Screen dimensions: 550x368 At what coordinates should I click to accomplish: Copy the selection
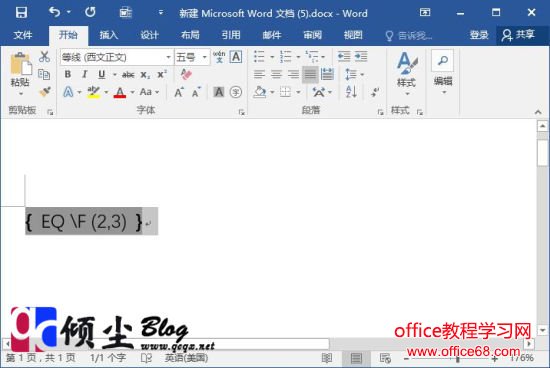click(x=44, y=74)
